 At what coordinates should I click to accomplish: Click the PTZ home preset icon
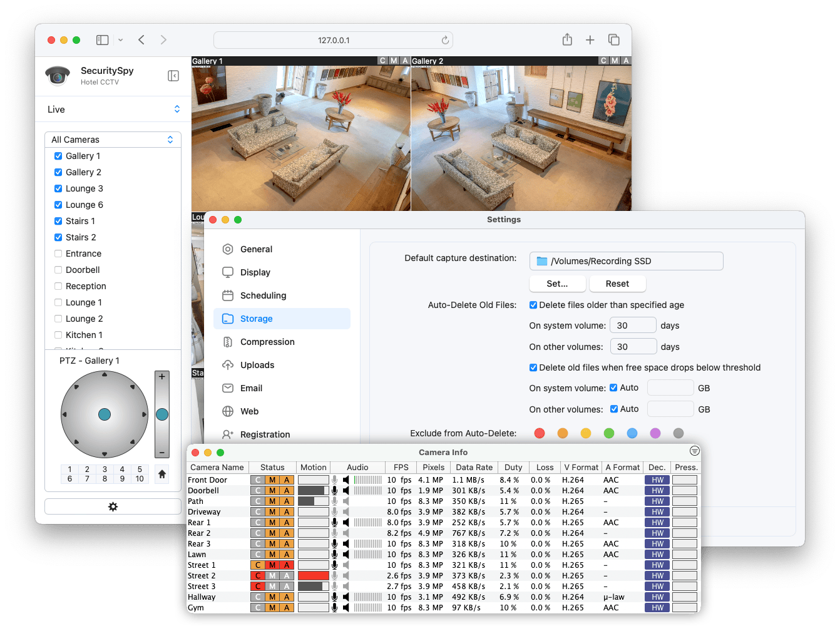pos(161,475)
